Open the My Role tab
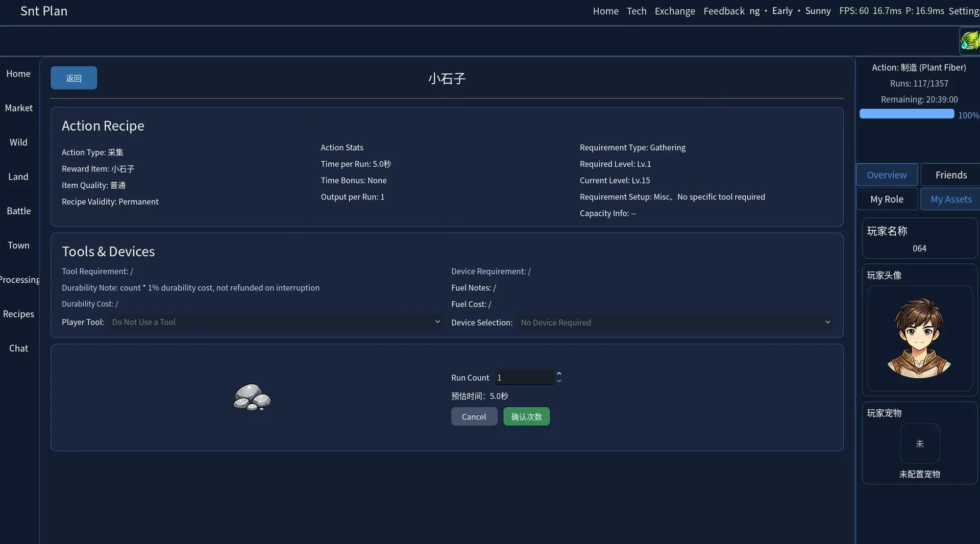Screen dimensions: 980x544 click(887, 199)
